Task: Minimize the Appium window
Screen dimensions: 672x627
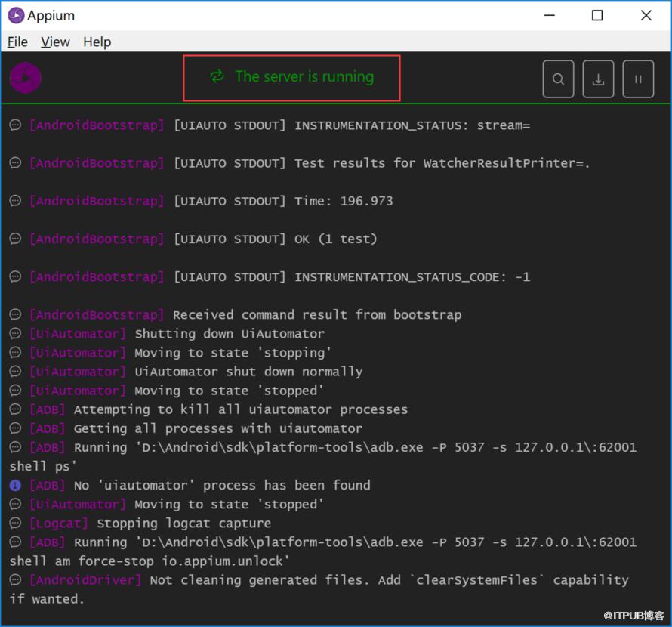Action: pos(550,15)
